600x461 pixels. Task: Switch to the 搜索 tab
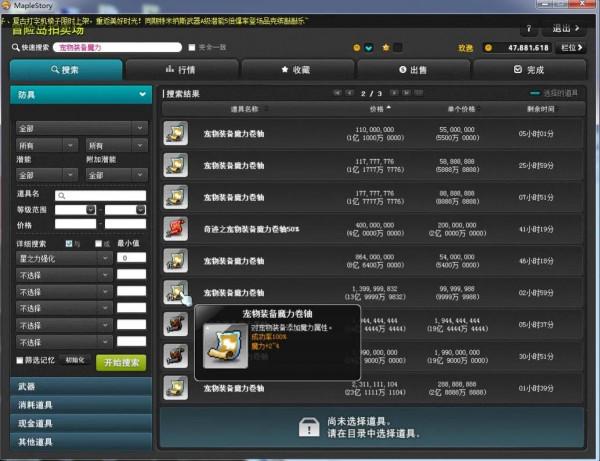coord(66,70)
